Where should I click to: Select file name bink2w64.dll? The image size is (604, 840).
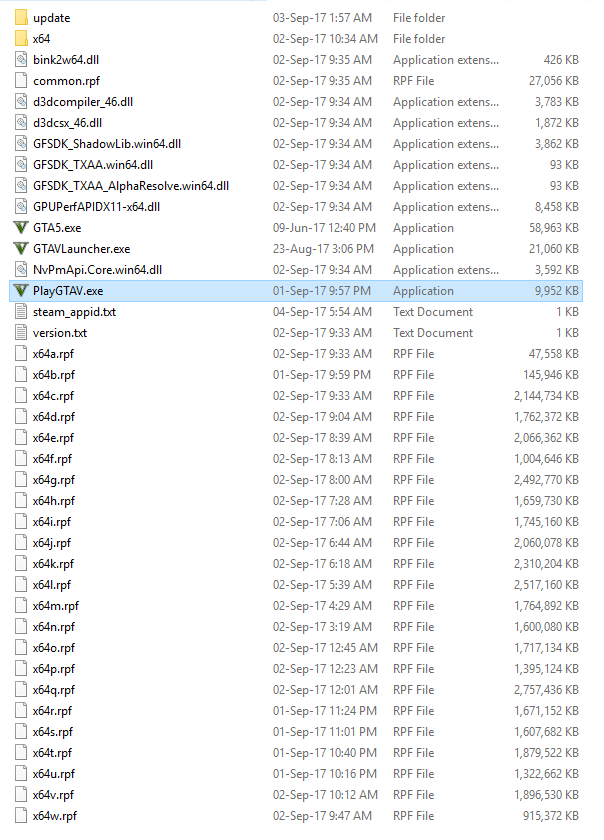tap(66, 59)
